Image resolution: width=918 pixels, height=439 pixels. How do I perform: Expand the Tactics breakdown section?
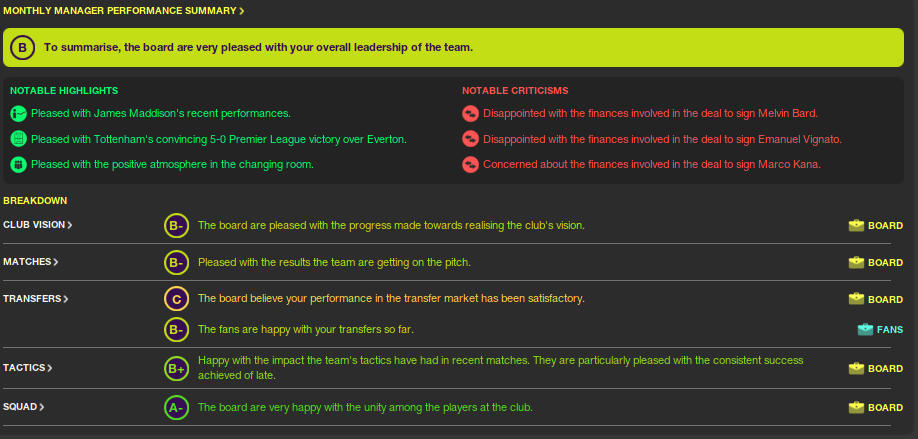[x=28, y=368]
